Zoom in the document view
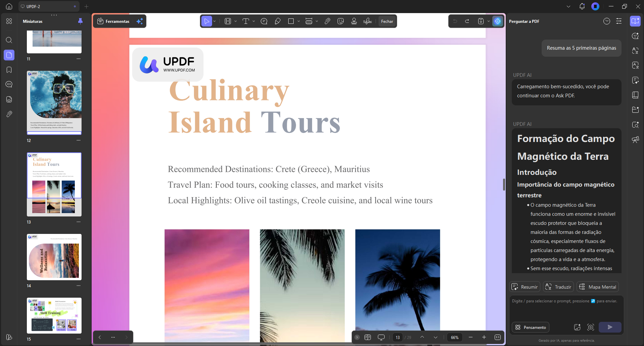644x346 pixels. point(484,337)
